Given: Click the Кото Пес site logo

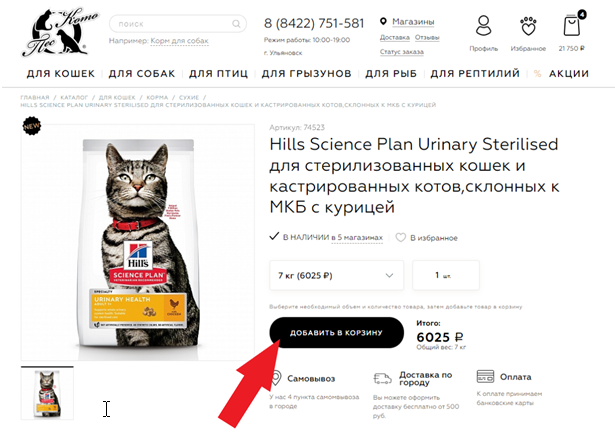Looking at the screenshot, I should [x=59, y=32].
